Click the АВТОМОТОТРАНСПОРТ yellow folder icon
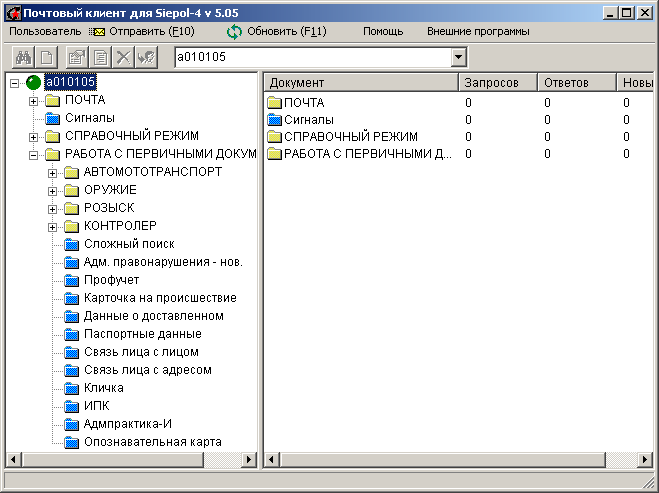This screenshot has height=493, width=659. (71, 172)
